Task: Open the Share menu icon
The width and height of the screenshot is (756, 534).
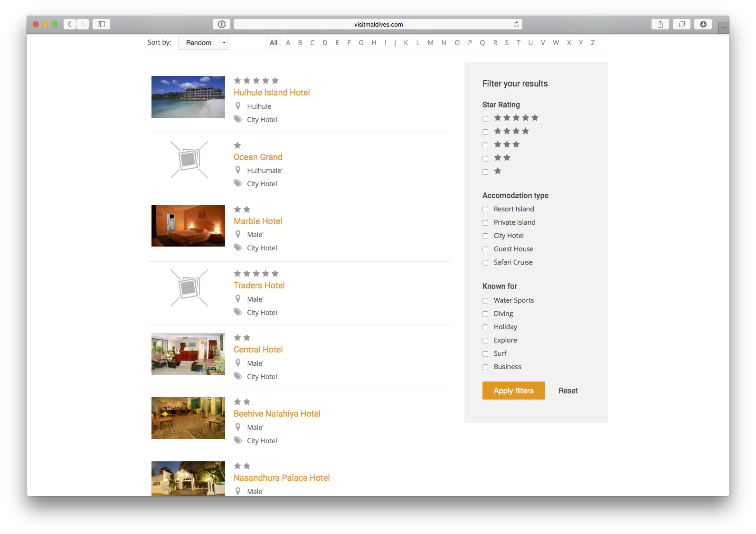Action: pos(660,24)
